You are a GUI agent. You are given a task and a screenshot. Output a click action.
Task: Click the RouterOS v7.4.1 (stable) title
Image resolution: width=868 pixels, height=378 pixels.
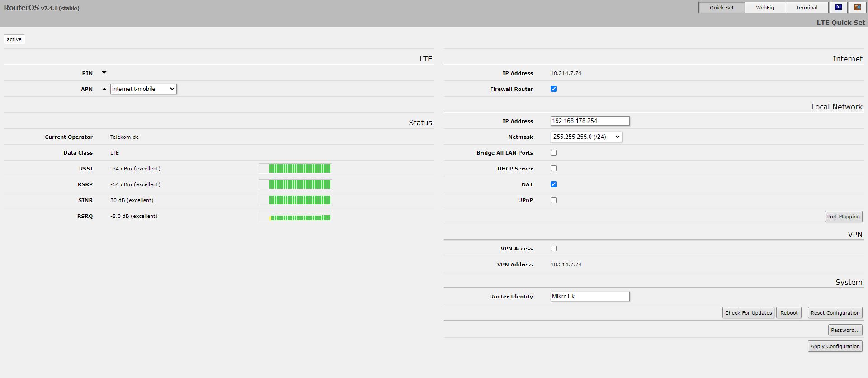click(x=42, y=8)
